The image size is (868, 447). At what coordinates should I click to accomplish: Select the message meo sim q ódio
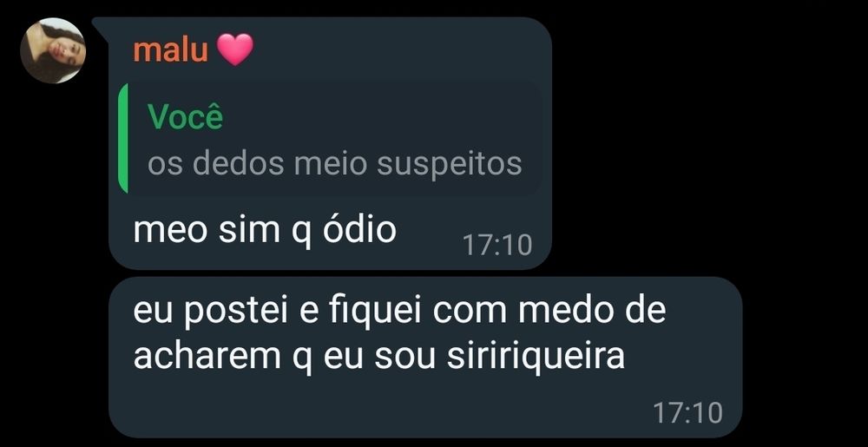click(x=265, y=231)
